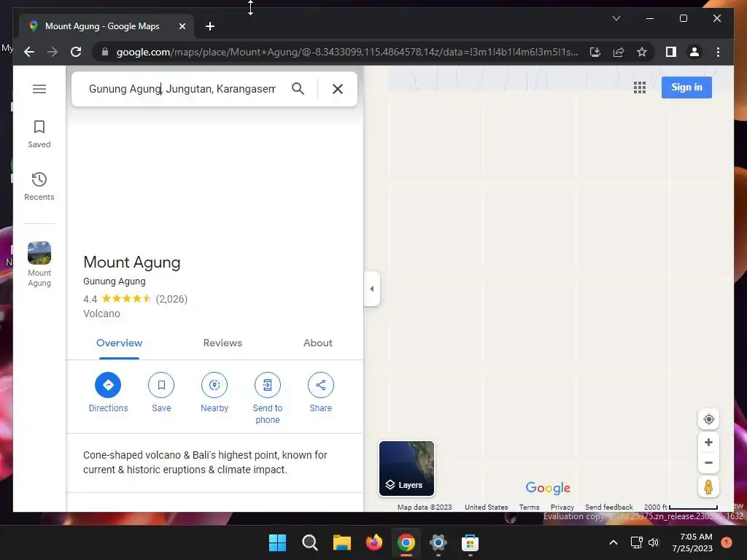Show your location on the map

coord(708,419)
